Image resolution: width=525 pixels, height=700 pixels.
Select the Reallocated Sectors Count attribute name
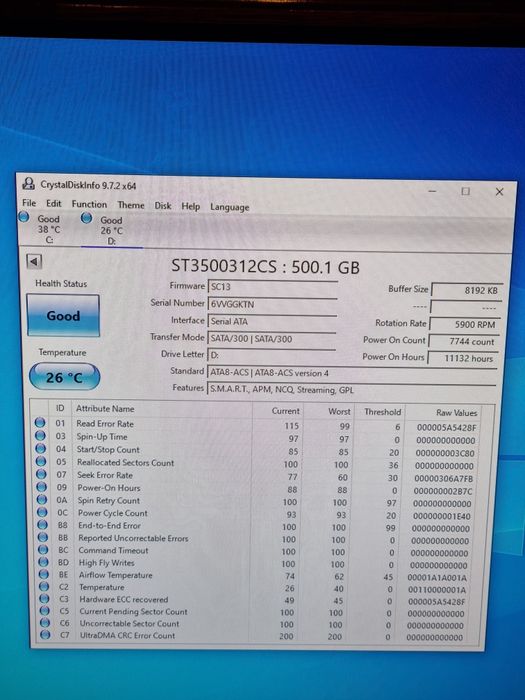pos(125,462)
